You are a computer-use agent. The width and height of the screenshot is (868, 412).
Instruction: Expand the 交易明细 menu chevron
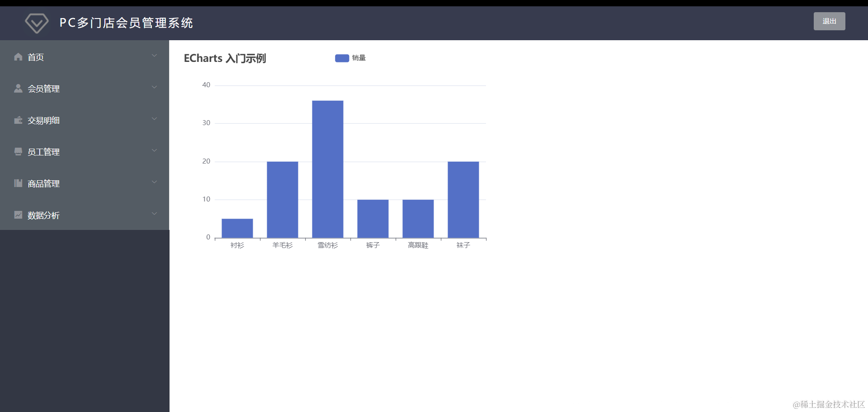pos(154,119)
